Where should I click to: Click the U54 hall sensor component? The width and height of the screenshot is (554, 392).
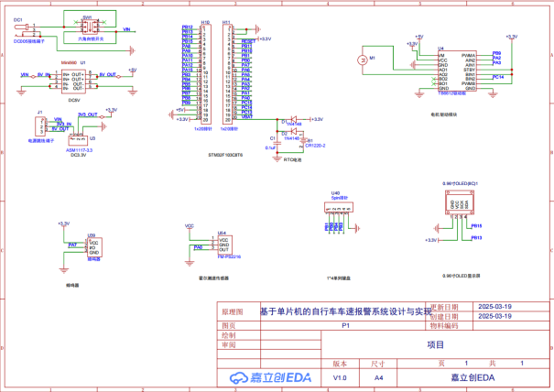pyautogui.click(x=224, y=245)
